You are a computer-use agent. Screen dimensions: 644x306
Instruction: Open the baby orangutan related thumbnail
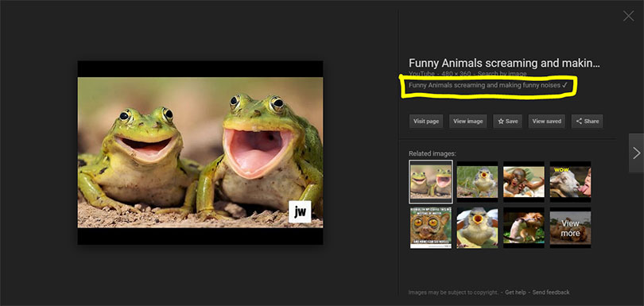point(524,181)
